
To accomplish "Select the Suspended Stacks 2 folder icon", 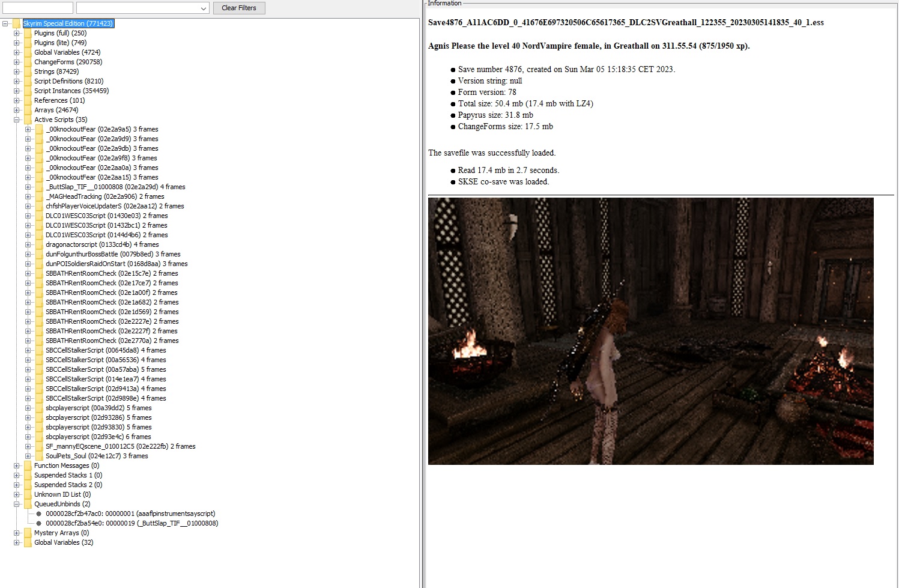I will [28, 485].
